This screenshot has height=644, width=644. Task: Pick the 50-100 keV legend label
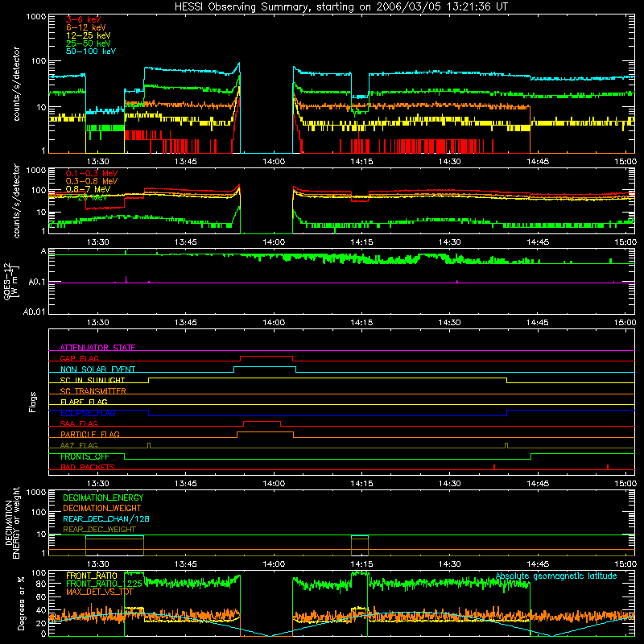(91, 52)
